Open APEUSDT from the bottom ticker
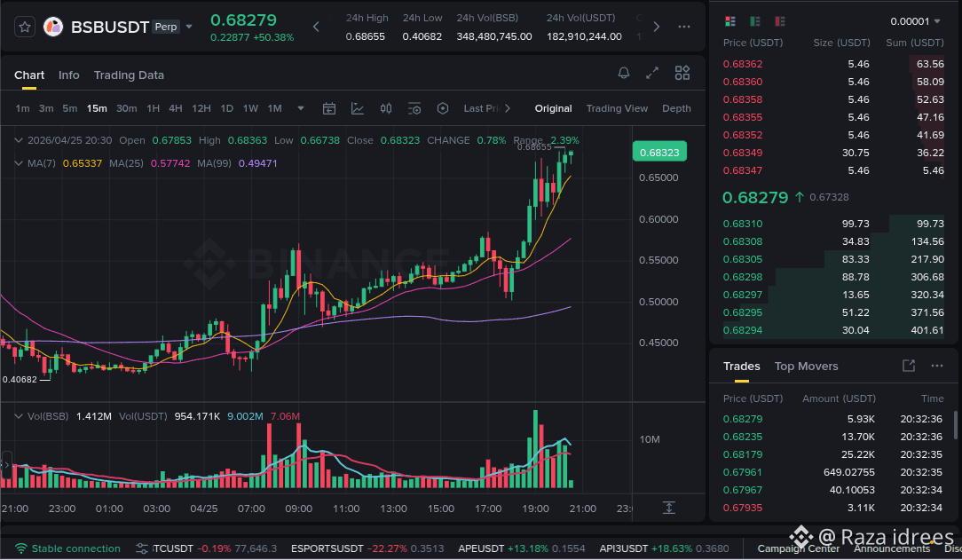The width and height of the screenshot is (962, 560). pyautogui.click(x=522, y=548)
